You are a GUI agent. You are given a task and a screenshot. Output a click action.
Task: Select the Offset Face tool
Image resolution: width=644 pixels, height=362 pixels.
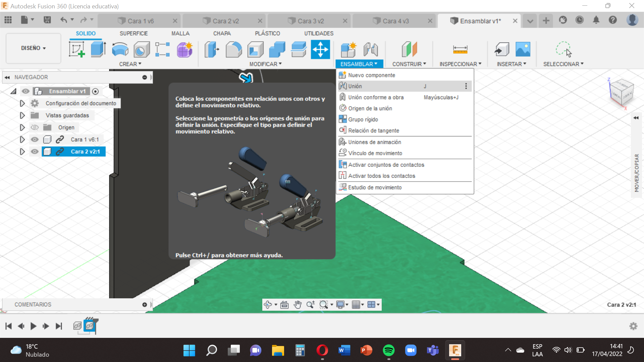tap(299, 50)
